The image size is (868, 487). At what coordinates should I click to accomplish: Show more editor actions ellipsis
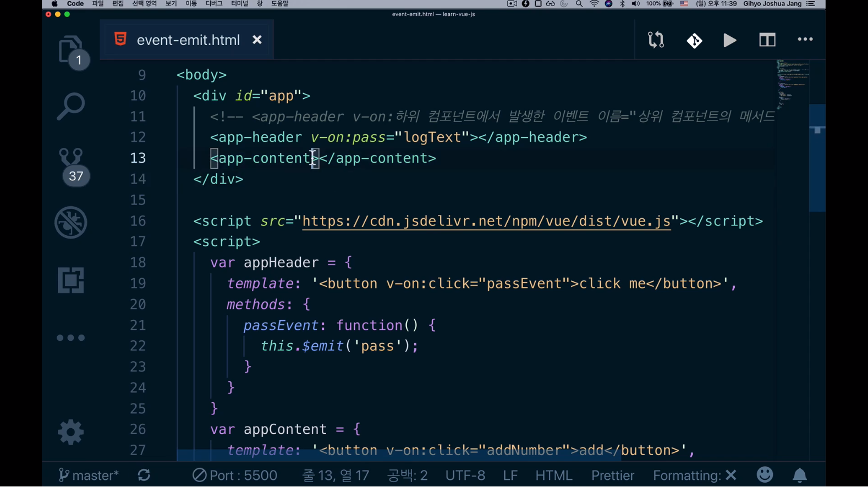[805, 40]
